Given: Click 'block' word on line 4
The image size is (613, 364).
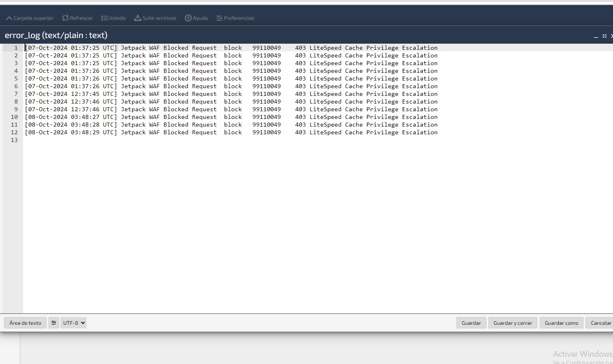Looking at the screenshot, I should pos(233,71).
